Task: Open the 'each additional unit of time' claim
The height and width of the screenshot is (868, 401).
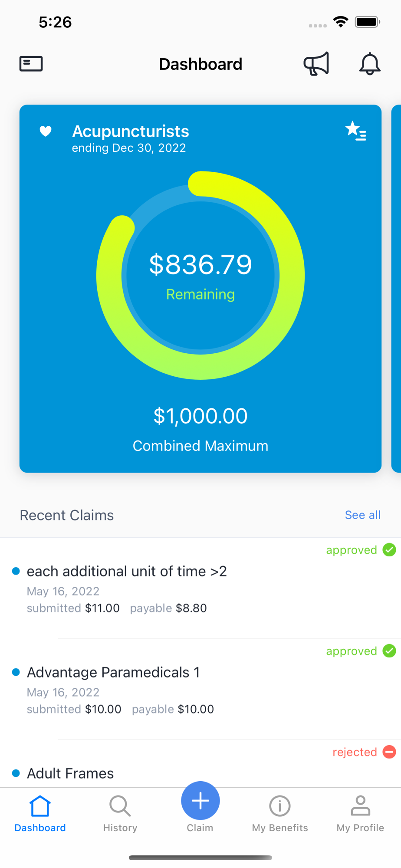Action: click(x=127, y=571)
